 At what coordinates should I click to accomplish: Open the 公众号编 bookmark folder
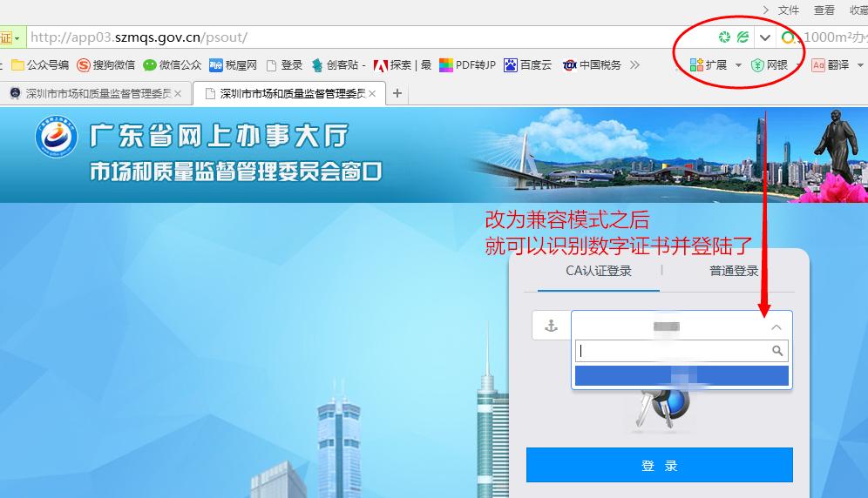point(40,65)
